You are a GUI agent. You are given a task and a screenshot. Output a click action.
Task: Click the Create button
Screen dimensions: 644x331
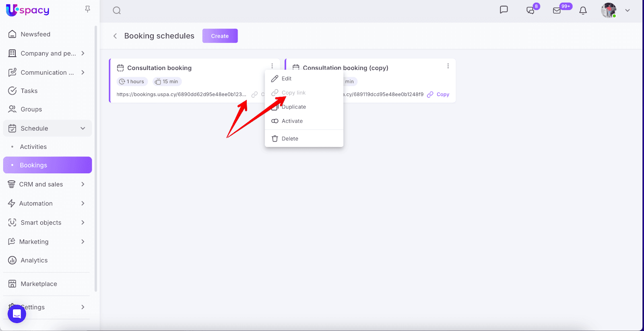click(220, 36)
